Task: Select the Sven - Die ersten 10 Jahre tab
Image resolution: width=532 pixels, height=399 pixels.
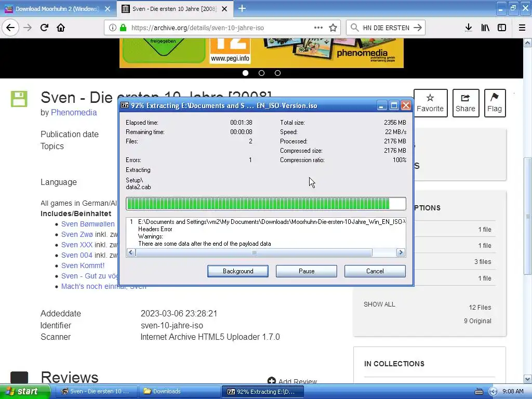Action: point(175,9)
